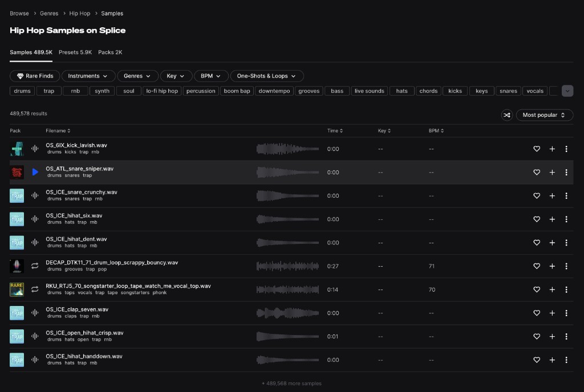Go to Genres in breadcrumb

pos(49,13)
